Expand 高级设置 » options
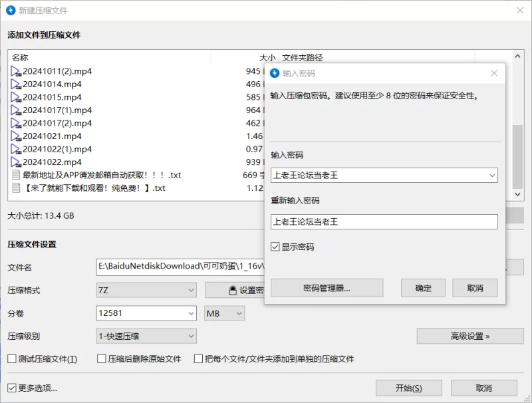The image size is (532, 403). click(470, 336)
